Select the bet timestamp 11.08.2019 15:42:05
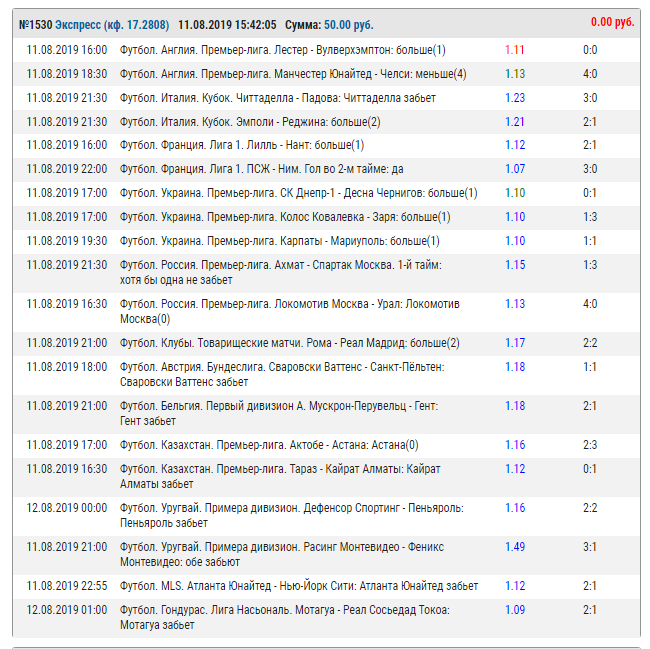 (x=227, y=25)
